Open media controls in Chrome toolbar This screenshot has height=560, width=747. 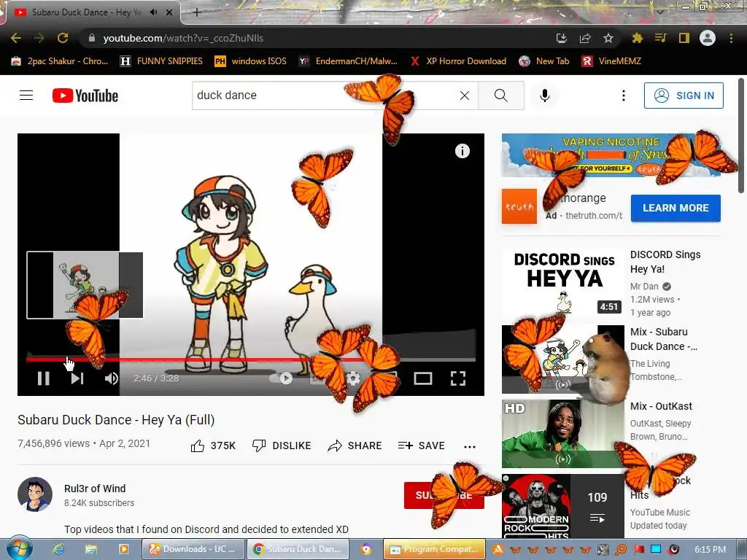[660, 38]
